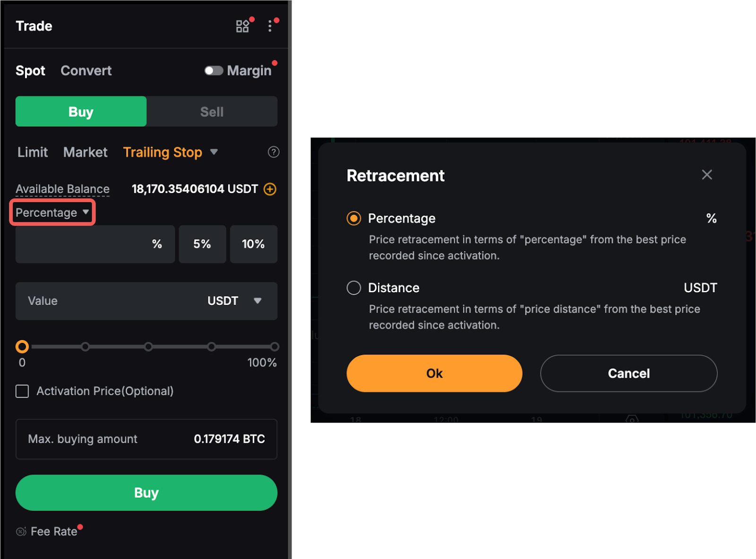Select the Percentage radio option
756x559 pixels.
tap(354, 218)
